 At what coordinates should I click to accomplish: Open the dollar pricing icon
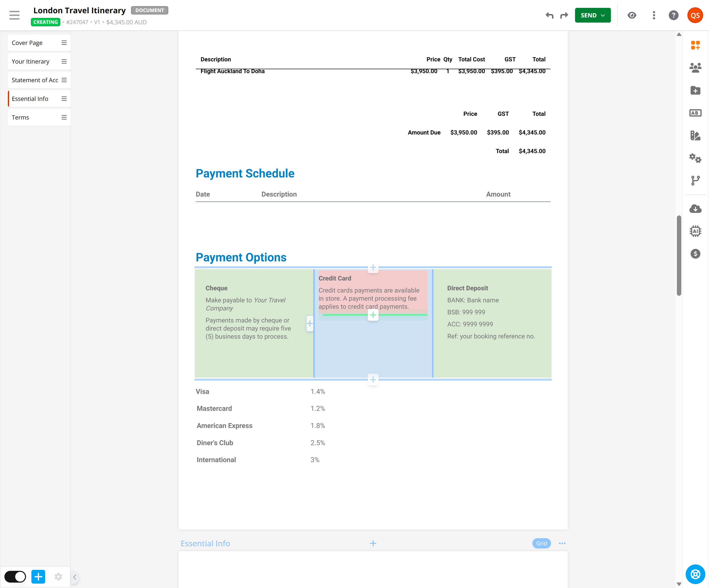click(695, 254)
